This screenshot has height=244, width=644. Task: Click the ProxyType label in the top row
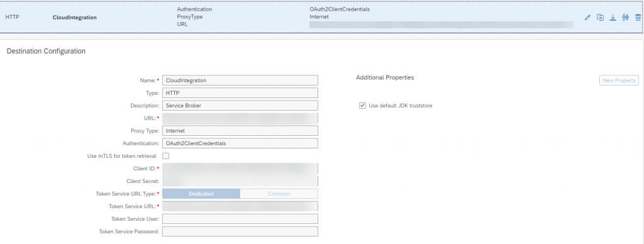point(190,17)
